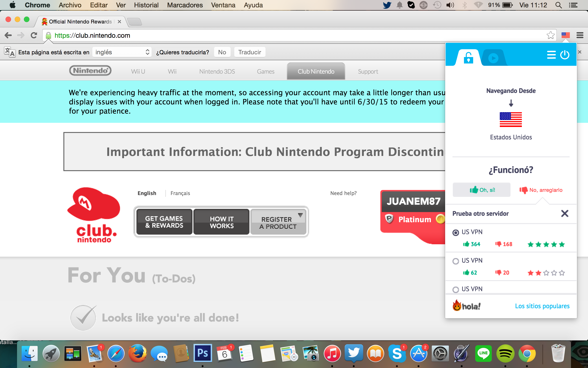588x368 pixels.
Task: Click the United States flag in Hola panel
Action: [x=511, y=120]
